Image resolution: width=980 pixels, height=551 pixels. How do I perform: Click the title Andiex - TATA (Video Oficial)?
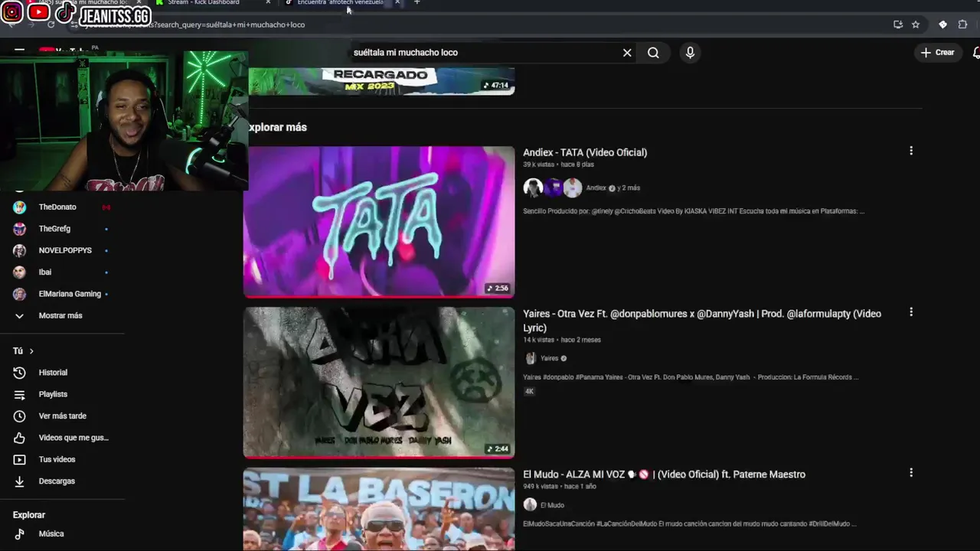click(585, 152)
